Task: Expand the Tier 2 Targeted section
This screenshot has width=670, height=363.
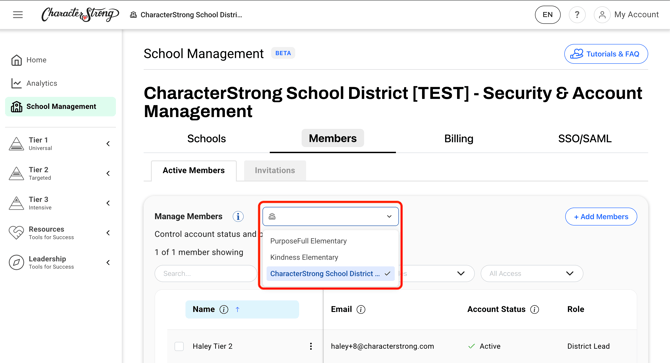Action: point(108,173)
